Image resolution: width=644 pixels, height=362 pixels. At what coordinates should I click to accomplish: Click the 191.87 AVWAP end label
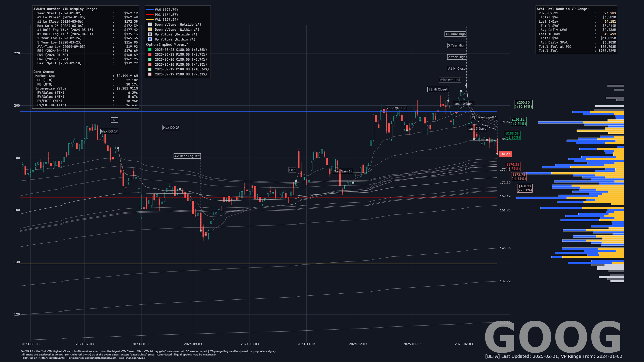coord(505,122)
